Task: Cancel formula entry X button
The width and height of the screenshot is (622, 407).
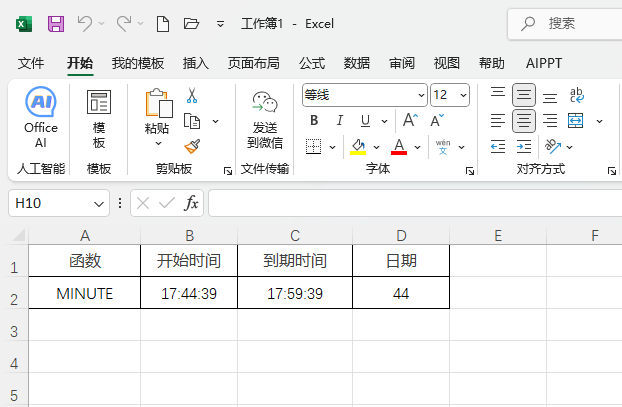Action: pos(143,204)
